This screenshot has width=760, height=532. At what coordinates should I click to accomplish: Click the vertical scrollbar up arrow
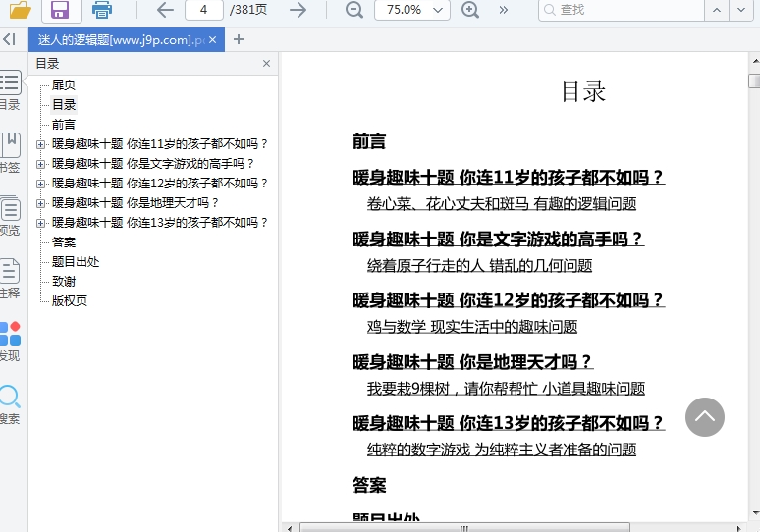755,62
